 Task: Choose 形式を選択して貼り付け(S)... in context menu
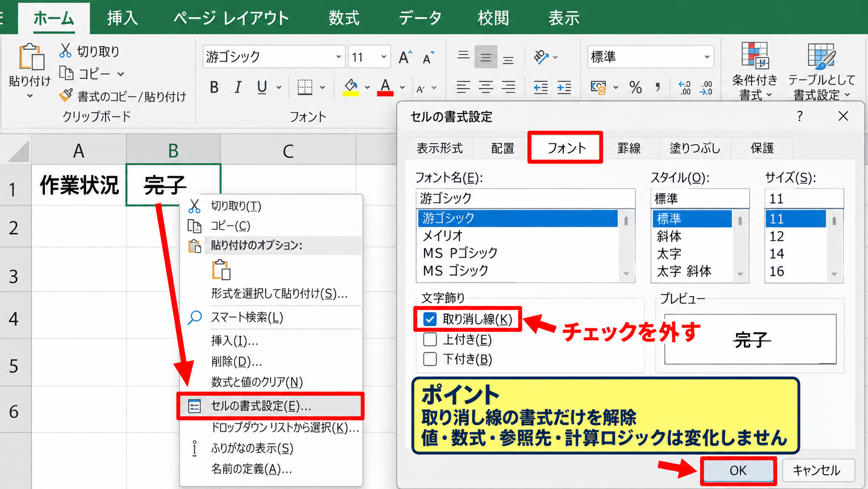pyautogui.click(x=270, y=294)
